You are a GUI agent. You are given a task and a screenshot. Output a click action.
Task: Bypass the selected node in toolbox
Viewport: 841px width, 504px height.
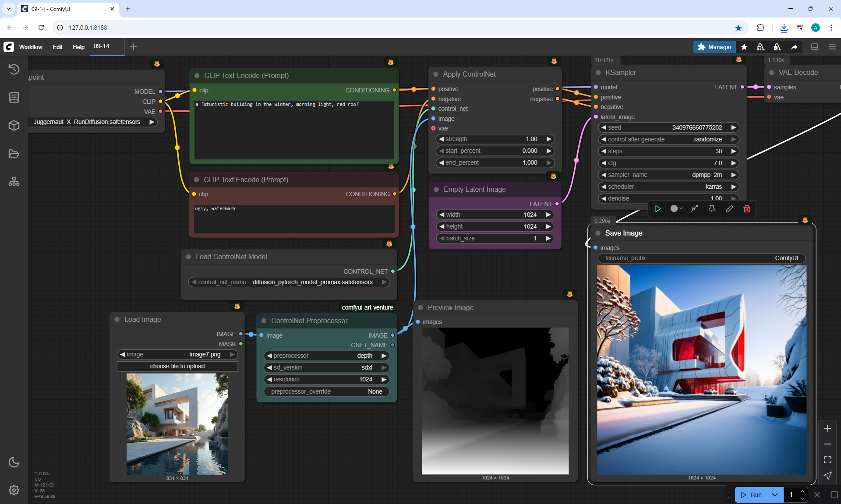(694, 209)
